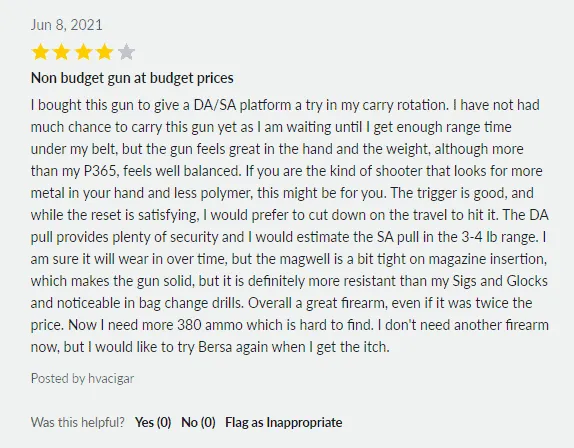This screenshot has width=574, height=448.
Task: Click the fourth gold rating star
Action: pyautogui.click(x=105, y=52)
